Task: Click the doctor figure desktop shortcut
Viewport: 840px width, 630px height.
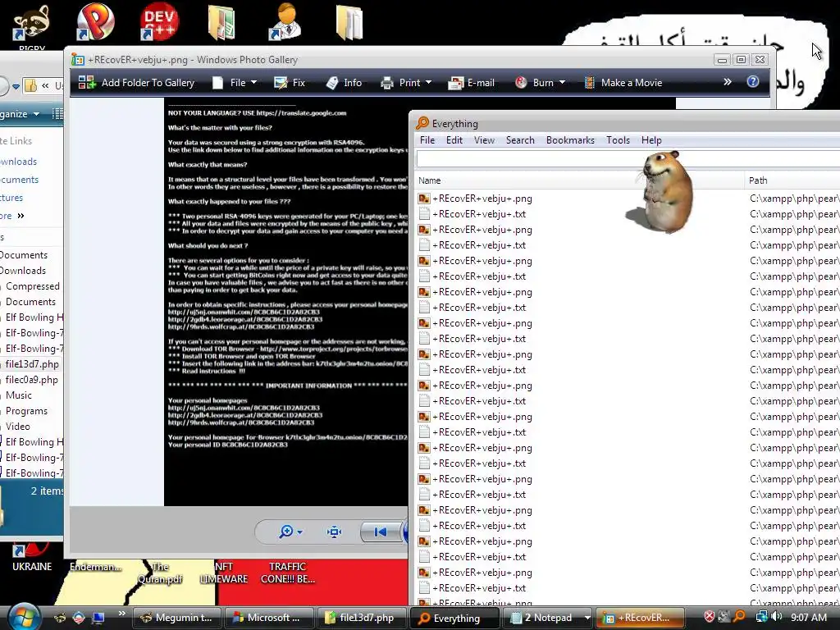Action: (x=285, y=22)
